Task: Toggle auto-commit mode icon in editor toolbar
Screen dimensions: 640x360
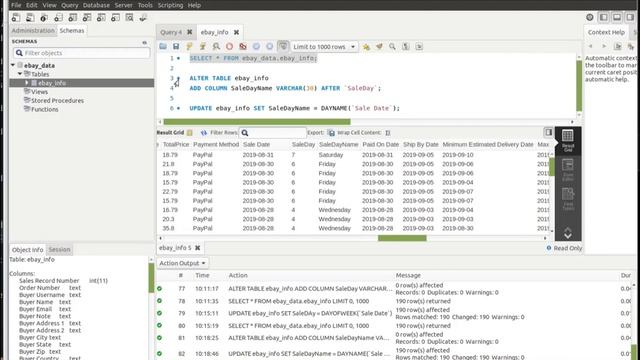Action: [283, 47]
